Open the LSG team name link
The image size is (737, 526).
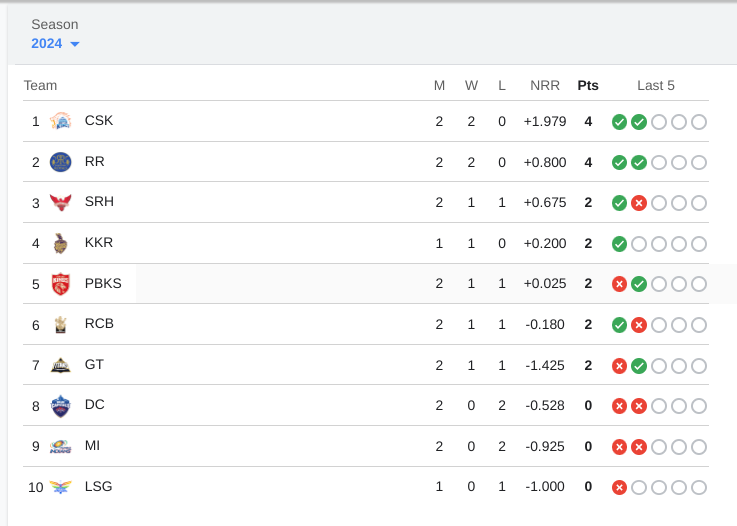98,487
